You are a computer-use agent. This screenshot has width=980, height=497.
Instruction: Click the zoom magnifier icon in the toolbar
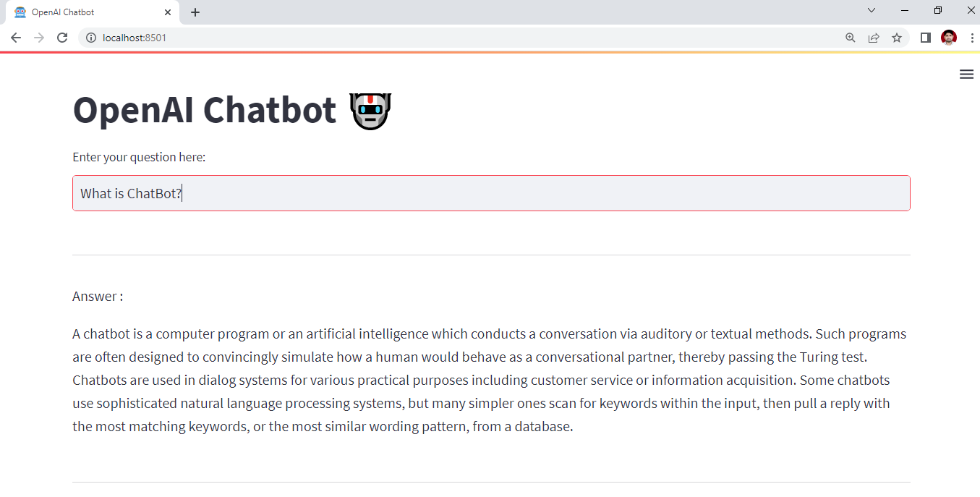pyautogui.click(x=850, y=38)
